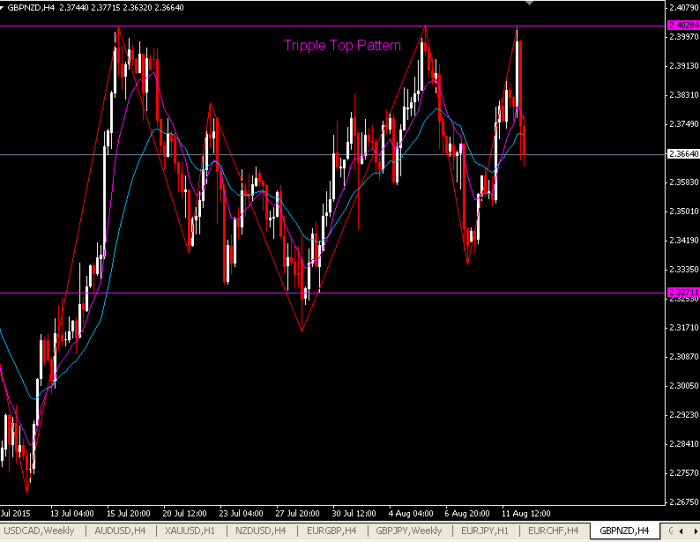This screenshot has width=700, height=542.
Task: Click the right tab-scroll arrow
Action: (x=695, y=531)
